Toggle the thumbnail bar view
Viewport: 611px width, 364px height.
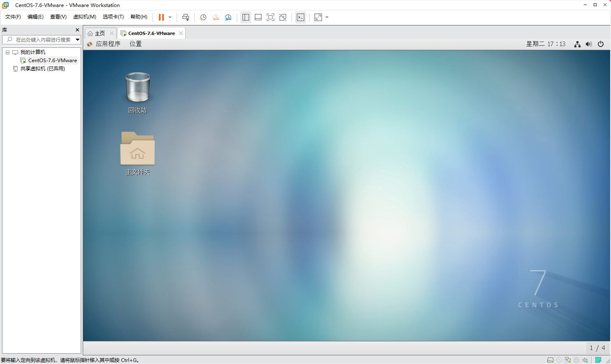[x=258, y=17]
